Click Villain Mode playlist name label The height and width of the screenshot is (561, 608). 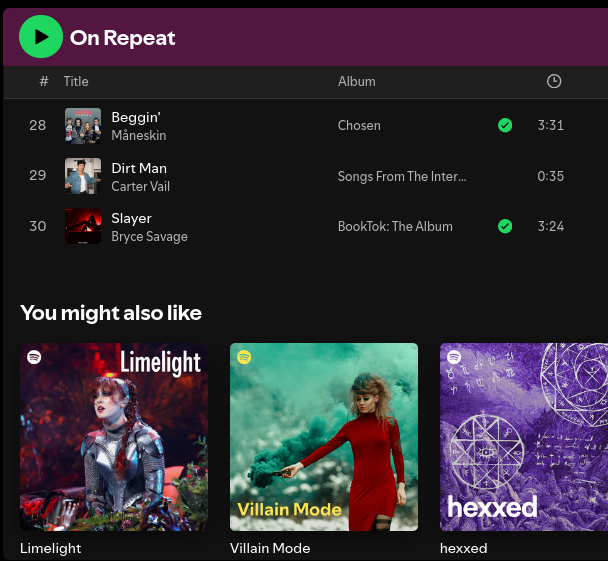click(270, 548)
